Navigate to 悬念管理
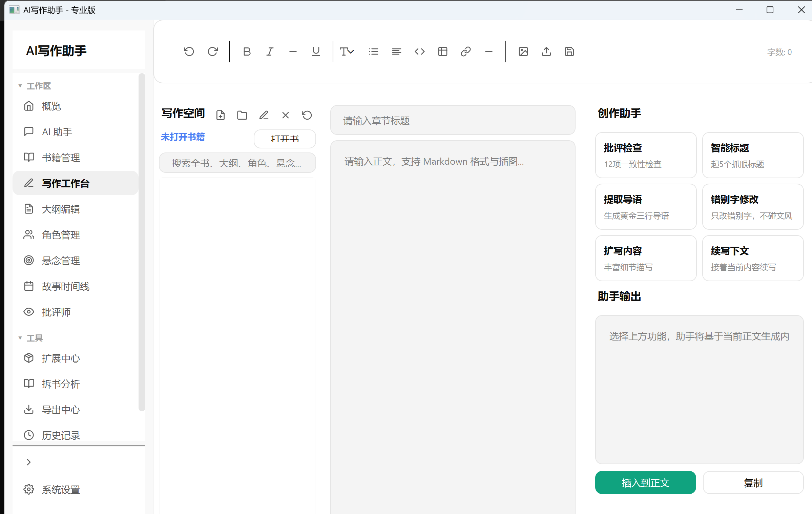The image size is (812, 514). point(75,261)
